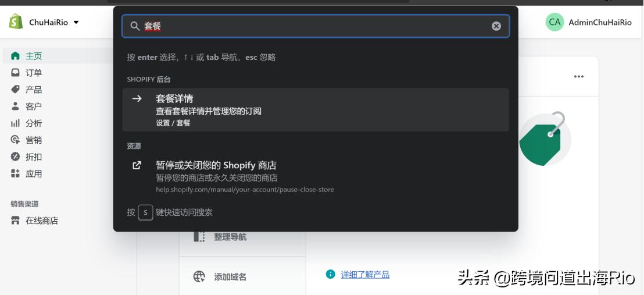Click the inbox icon beside 订单
The image size is (644, 295).
15,73
